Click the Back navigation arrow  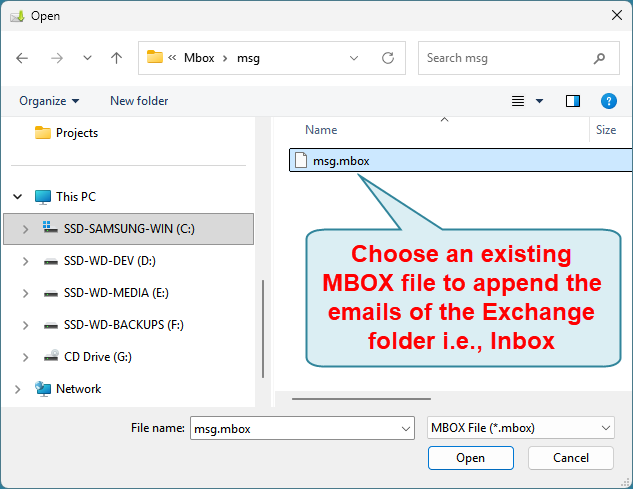23,58
